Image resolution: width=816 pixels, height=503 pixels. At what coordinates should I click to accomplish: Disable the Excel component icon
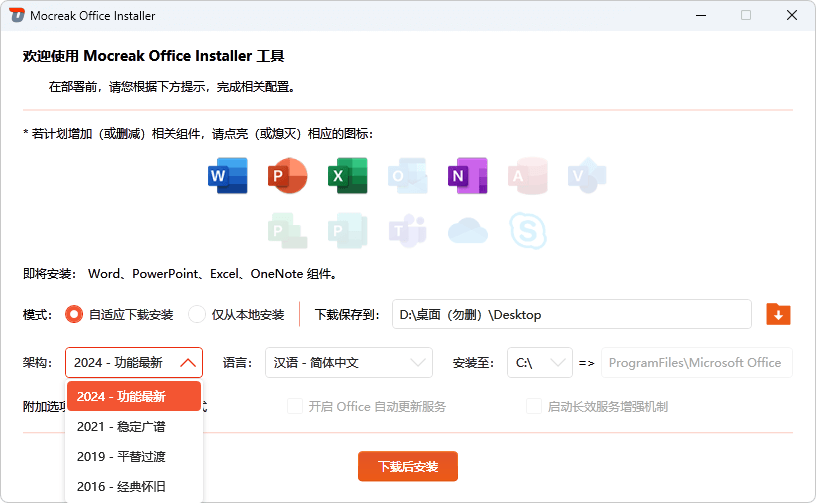(348, 176)
